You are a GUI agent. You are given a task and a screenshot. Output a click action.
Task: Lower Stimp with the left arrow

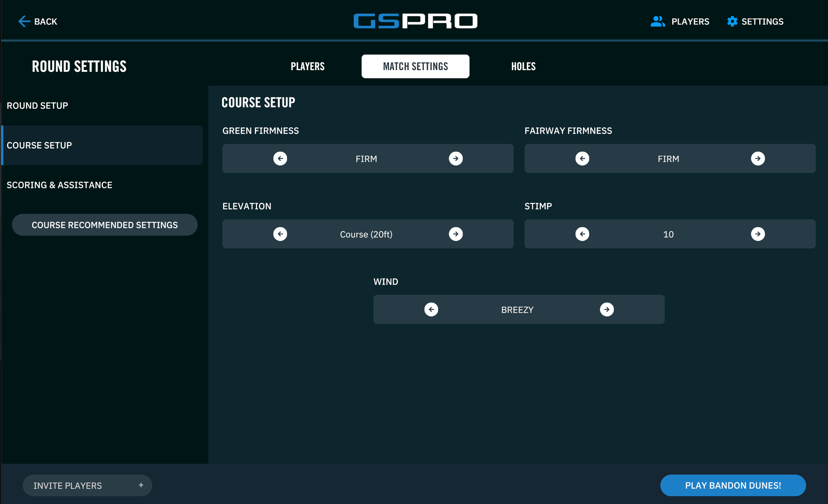click(x=582, y=234)
